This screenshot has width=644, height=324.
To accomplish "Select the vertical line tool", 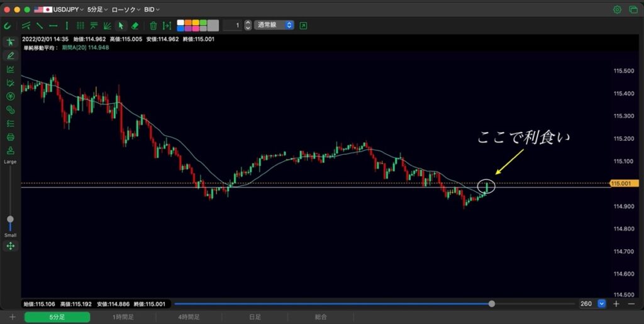I will click(x=67, y=25).
